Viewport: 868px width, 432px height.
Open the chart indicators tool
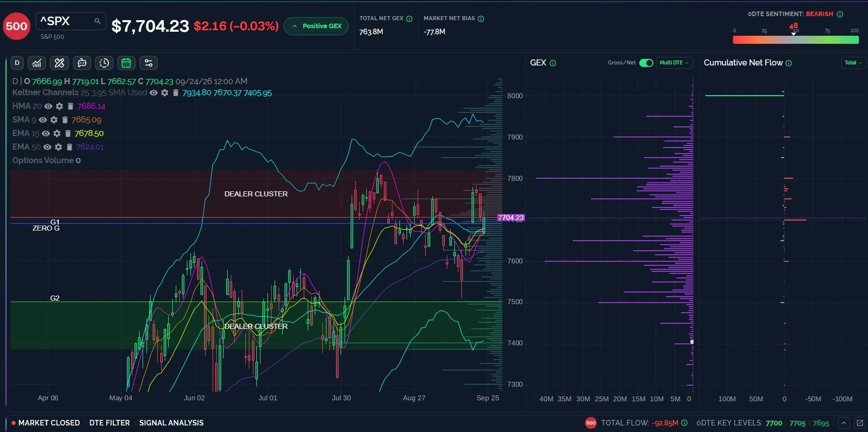[37, 63]
